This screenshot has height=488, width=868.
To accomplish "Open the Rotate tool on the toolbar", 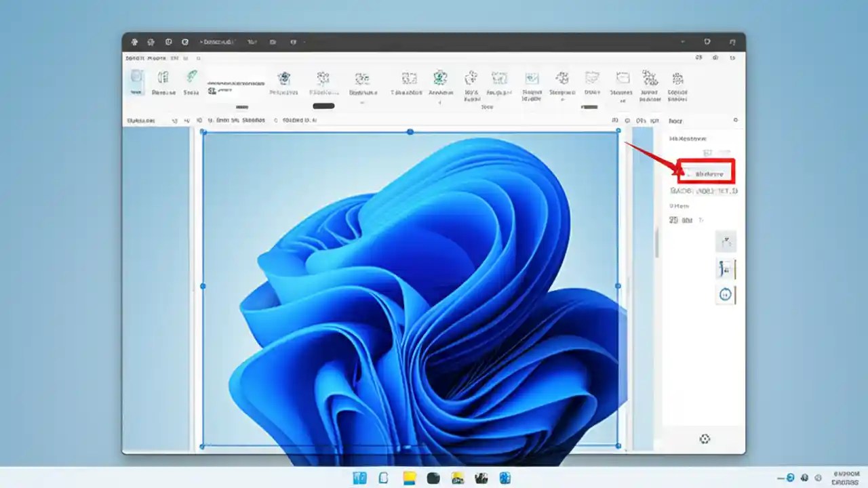I will [x=191, y=80].
